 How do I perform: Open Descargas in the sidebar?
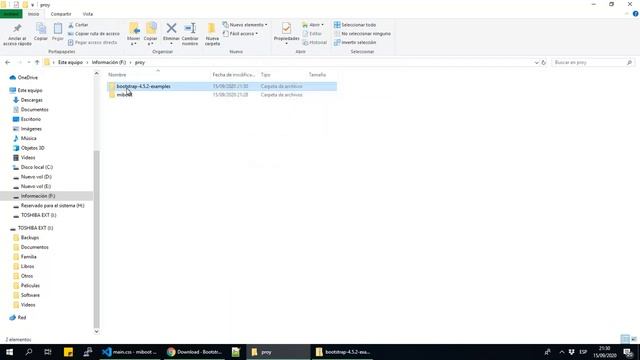pos(31,100)
